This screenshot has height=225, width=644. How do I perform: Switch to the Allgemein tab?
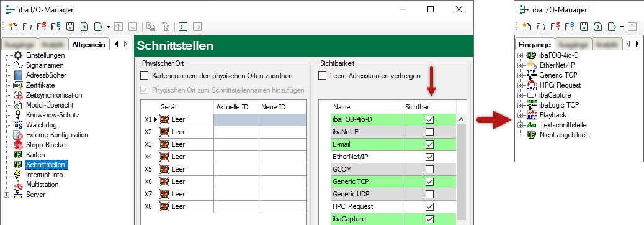click(x=89, y=44)
